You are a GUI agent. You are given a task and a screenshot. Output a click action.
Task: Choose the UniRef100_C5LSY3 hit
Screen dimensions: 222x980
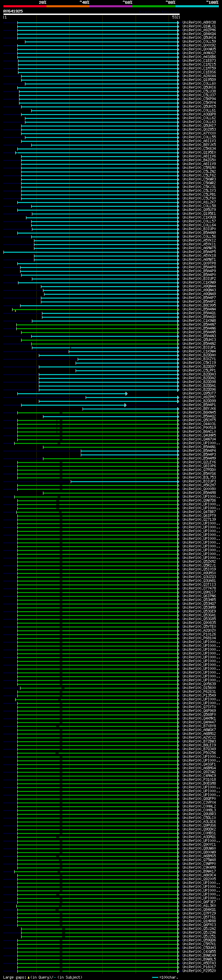(199, 191)
